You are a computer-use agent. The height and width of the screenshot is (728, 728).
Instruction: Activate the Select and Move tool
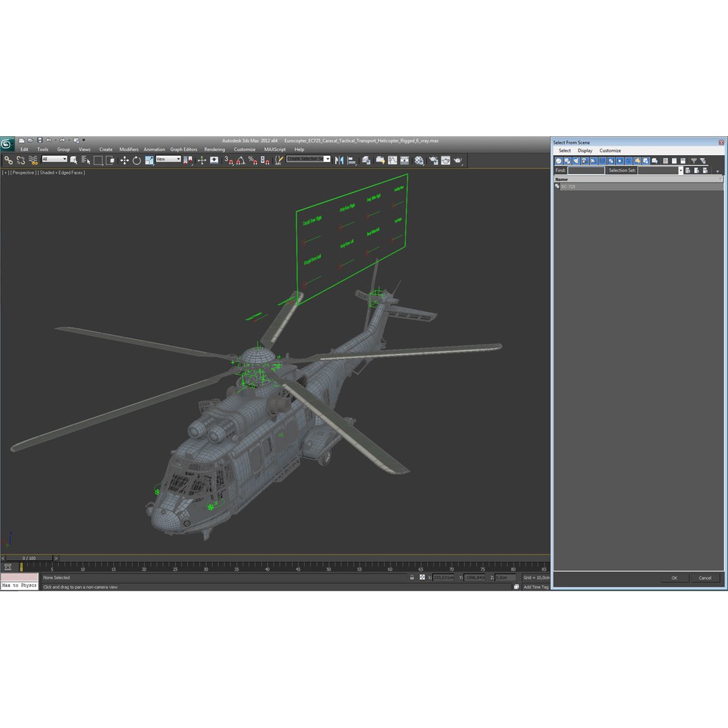point(125,160)
